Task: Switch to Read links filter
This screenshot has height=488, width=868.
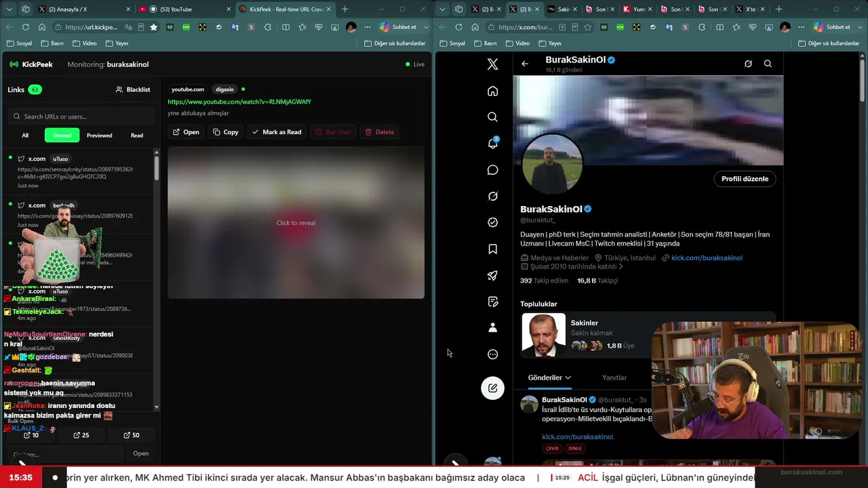Action: click(x=137, y=136)
